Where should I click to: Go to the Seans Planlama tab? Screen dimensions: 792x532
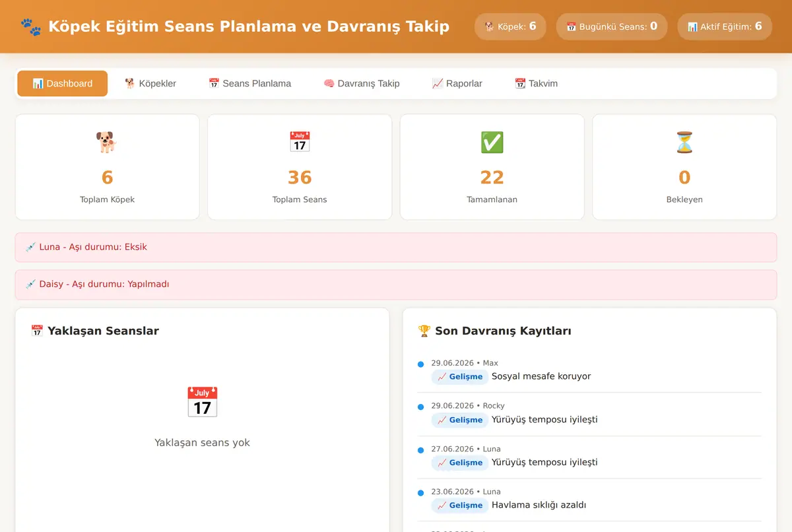[249, 84]
